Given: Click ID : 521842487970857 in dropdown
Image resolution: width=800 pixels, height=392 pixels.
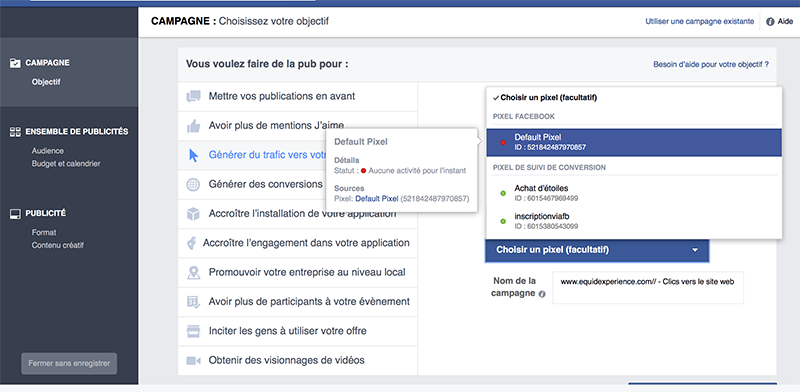Looking at the screenshot, I should [550, 148].
